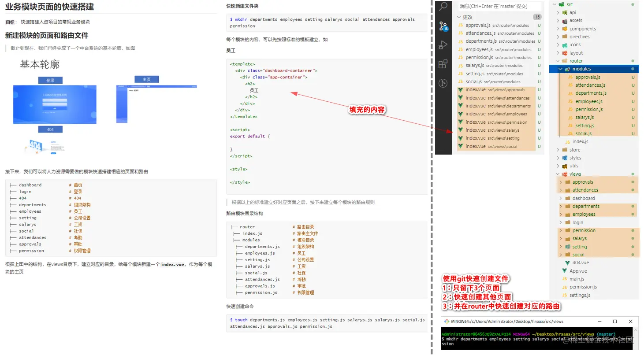Click JS icon beside social.js in changes list
The width and height of the screenshot is (644, 355).
coord(461,81)
